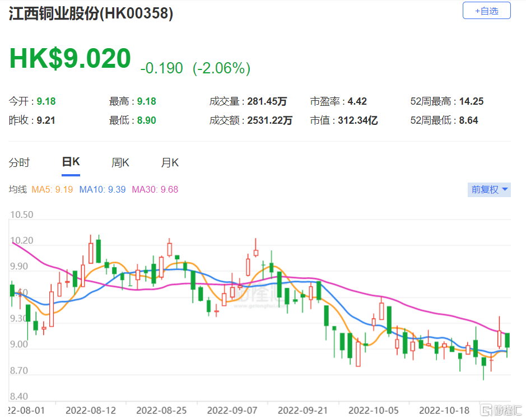Click the 8.40 price axis label
Viewport: 526px width, 420px height.
(19, 396)
